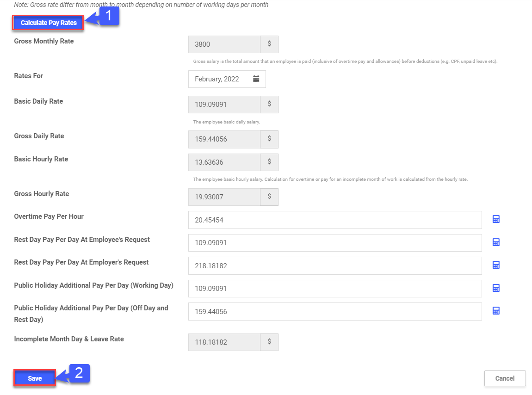Edit Public Holiday Pay Off Day field
This screenshot has width=532, height=395.
click(x=334, y=312)
